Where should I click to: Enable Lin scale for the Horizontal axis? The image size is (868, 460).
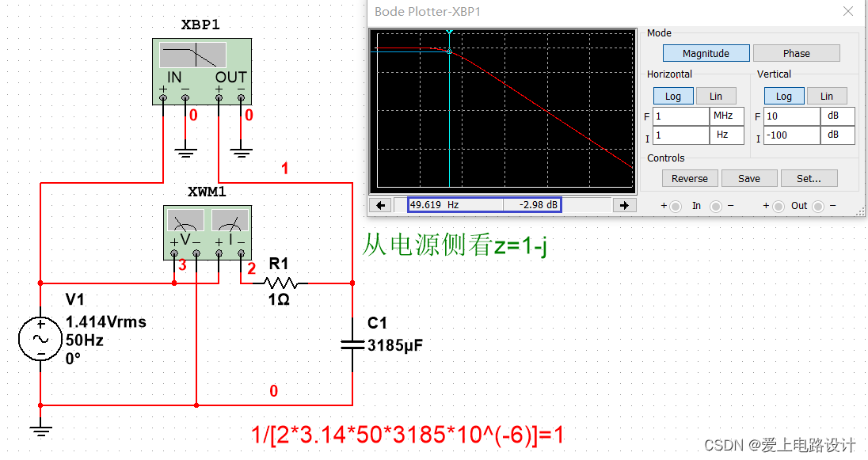pyautogui.click(x=715, y=95)
